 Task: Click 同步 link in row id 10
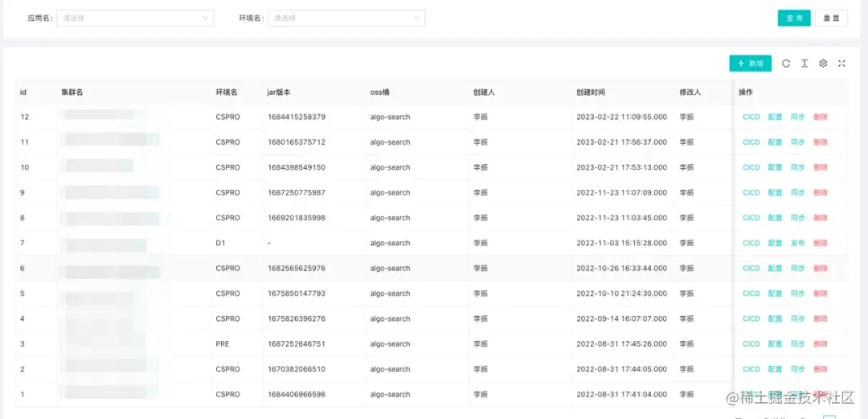pos(798,167)
